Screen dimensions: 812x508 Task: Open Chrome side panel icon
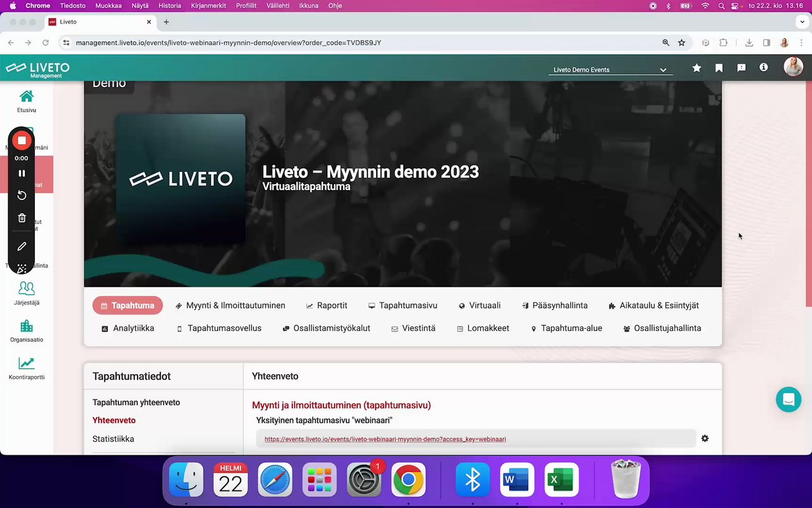tap(766, 43)
